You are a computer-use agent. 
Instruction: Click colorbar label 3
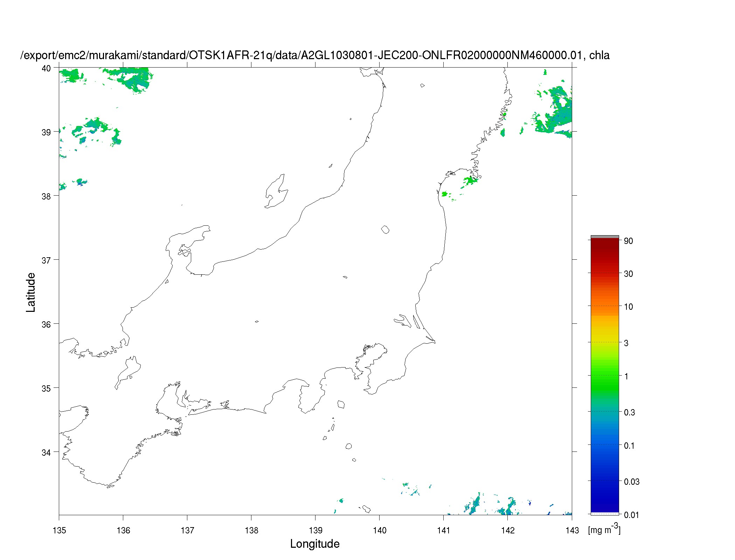[x=626, y=343]
